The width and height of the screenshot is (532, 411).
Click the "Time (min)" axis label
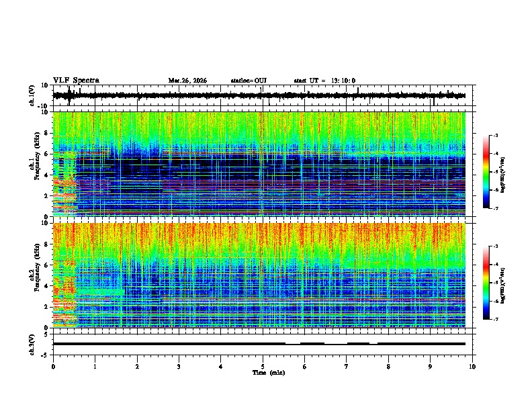click(x=269, y=373)
